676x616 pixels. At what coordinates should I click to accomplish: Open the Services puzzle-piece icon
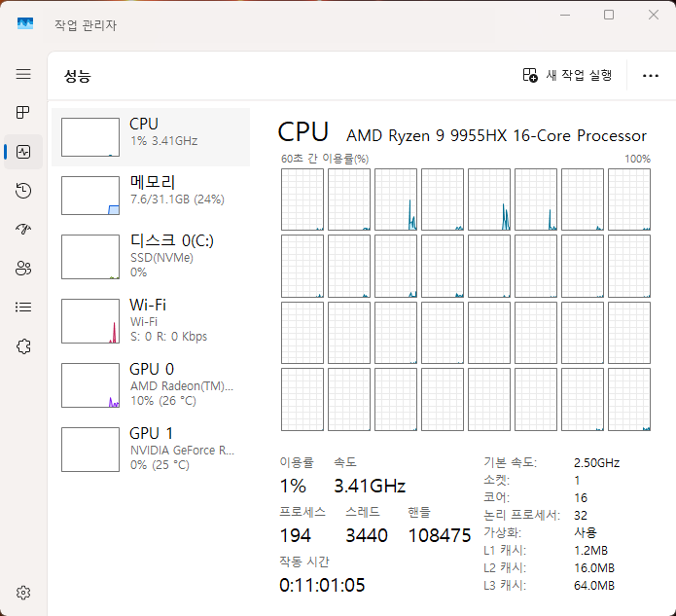pyautogui.click(x=23, y=345)
